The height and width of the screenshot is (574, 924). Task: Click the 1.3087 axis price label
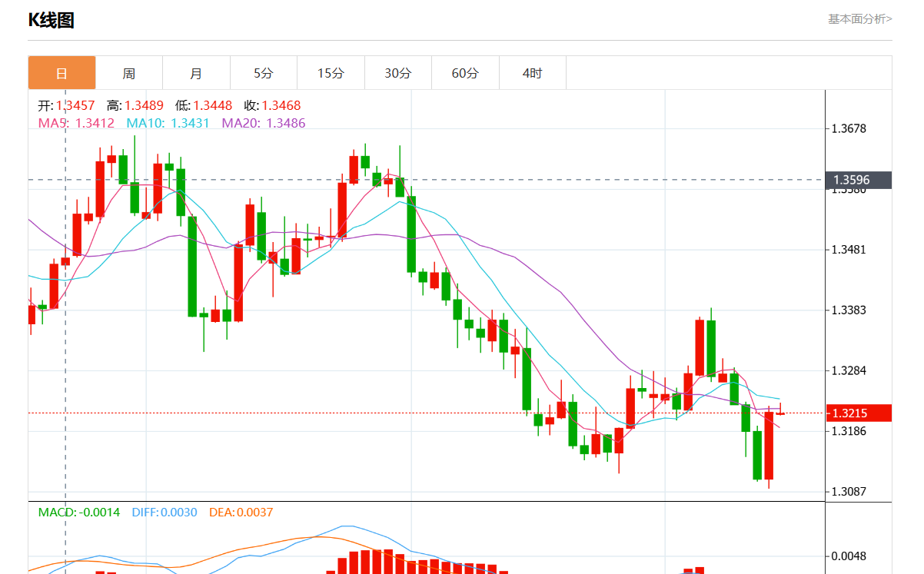click(x=849, y=492)
